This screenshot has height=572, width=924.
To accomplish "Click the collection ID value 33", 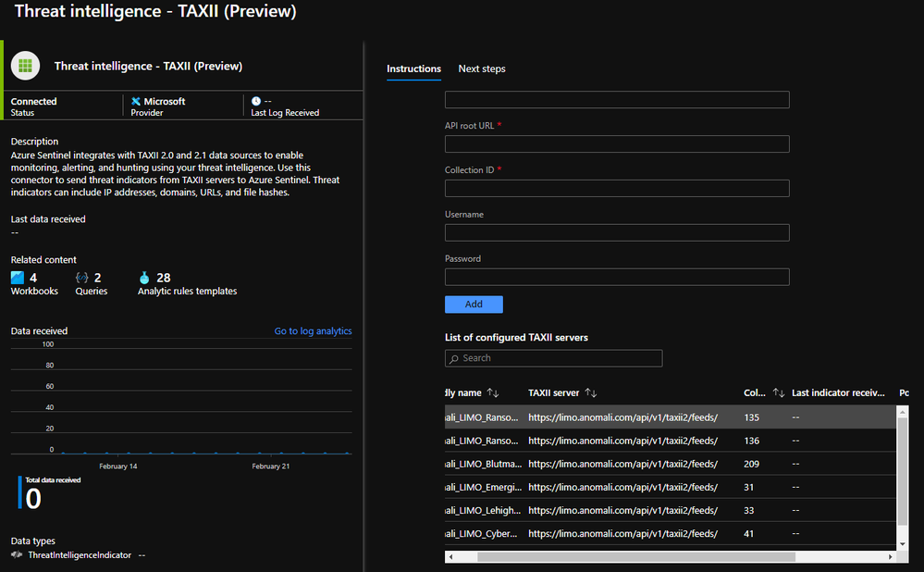I will 748,511.
